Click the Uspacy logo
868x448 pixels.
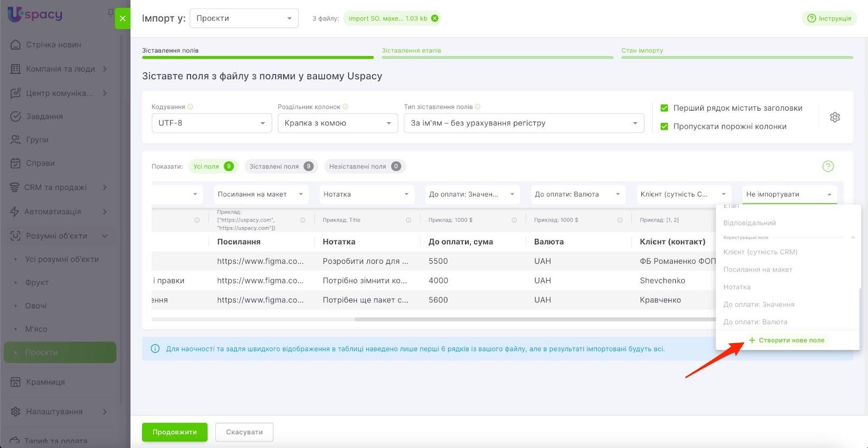point(35,15)
